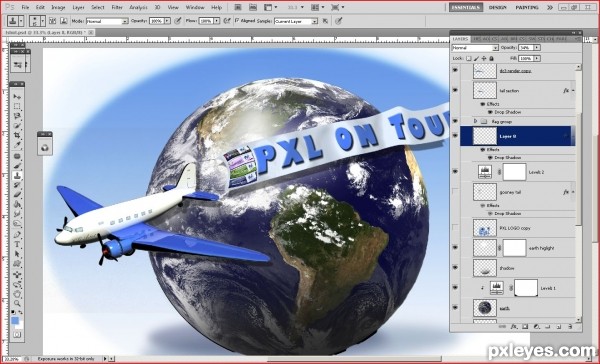
Task: Expand the flag group folder
Action: (476, 121)
